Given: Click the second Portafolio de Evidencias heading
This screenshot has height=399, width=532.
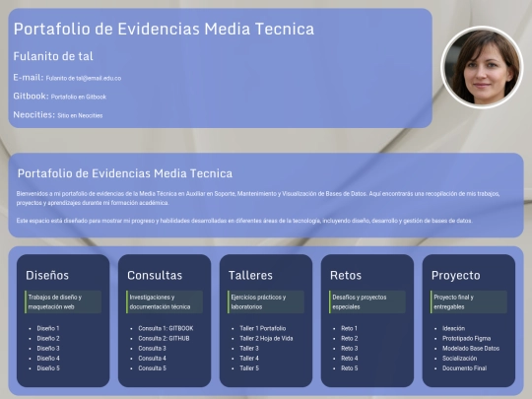Looking at the screenshot, I should 125,173.
